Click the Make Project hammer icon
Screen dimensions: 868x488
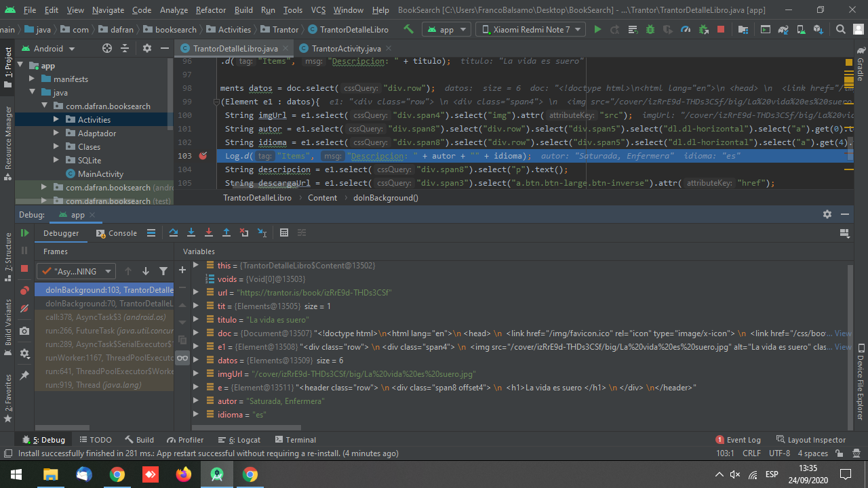pos(408,29)
